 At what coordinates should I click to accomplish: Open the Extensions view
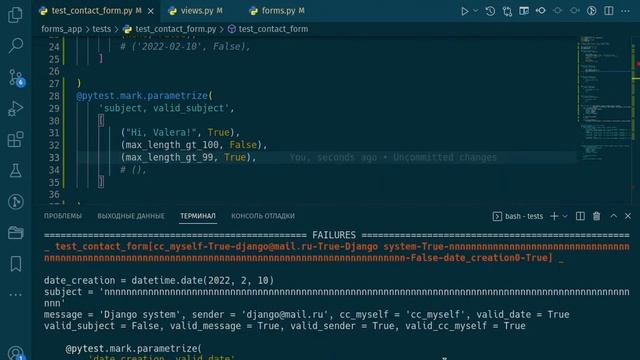coord(16,140)
